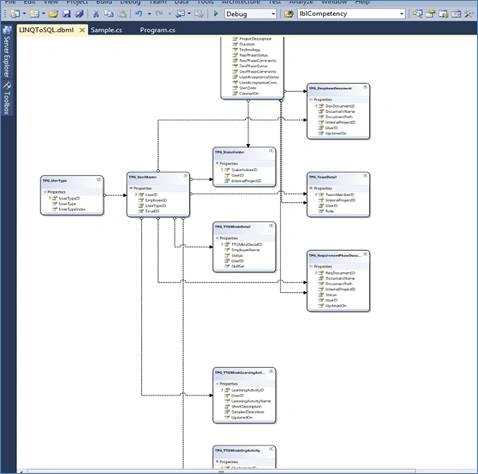Collapse the TPG_UserMaster entity box
This screenshot has width=478, height=474.
(x=186, y=176)
